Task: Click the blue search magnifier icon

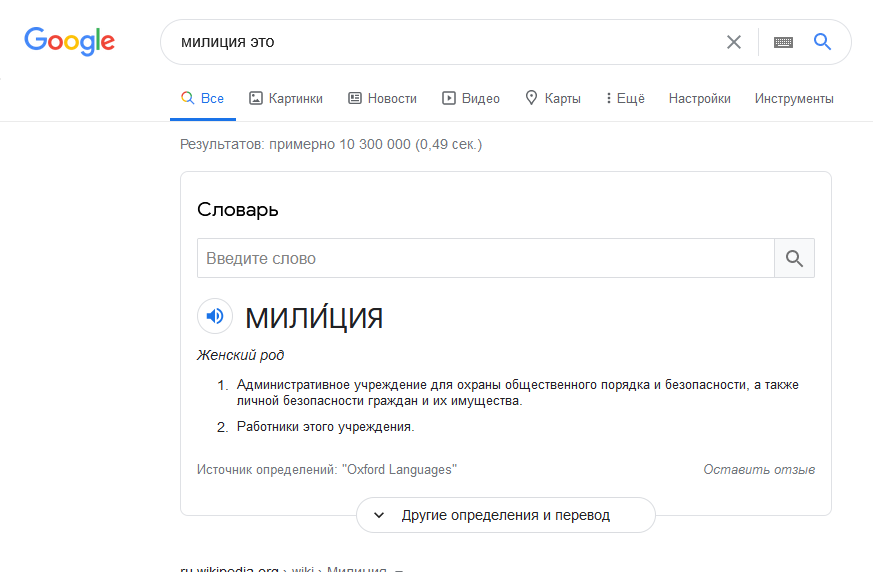Action: point(822,42)
